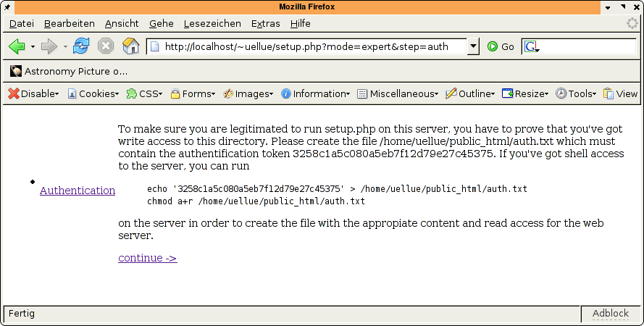644x326 pixels.
Task: Click the Adblock status bar panel
Action: [x=610, y=314]
